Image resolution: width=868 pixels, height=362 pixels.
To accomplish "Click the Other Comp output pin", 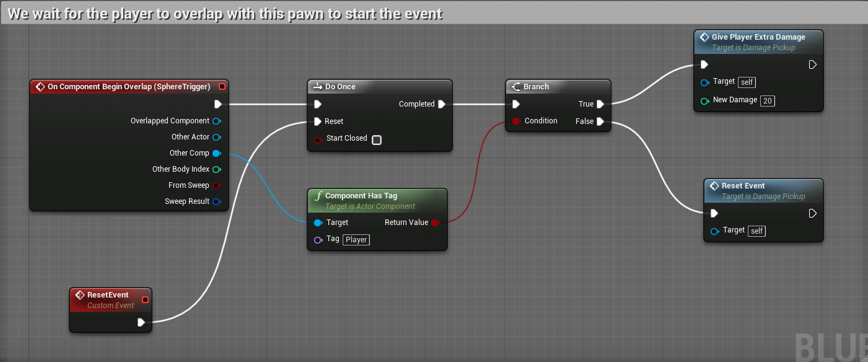I will coord(216,153).
